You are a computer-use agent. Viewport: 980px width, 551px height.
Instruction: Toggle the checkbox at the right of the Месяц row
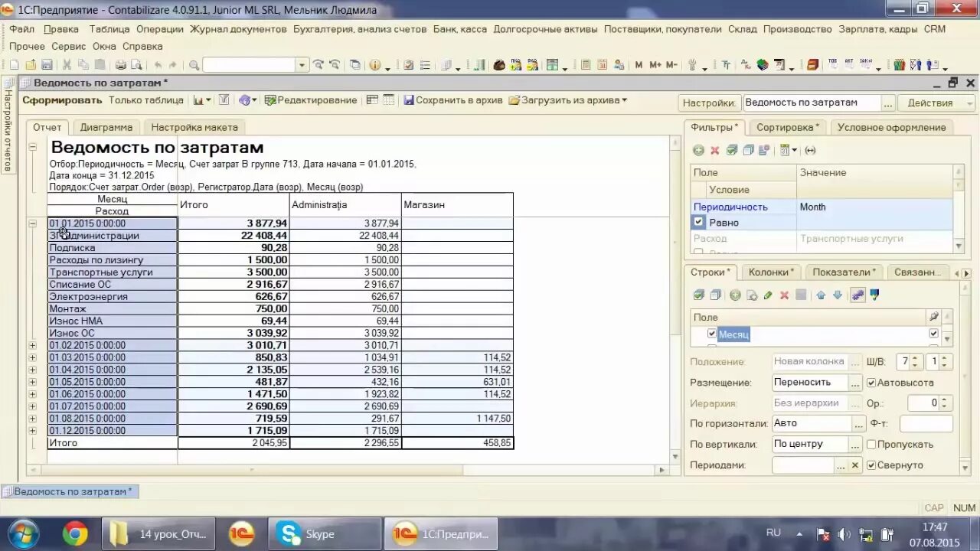click(933, 334)
